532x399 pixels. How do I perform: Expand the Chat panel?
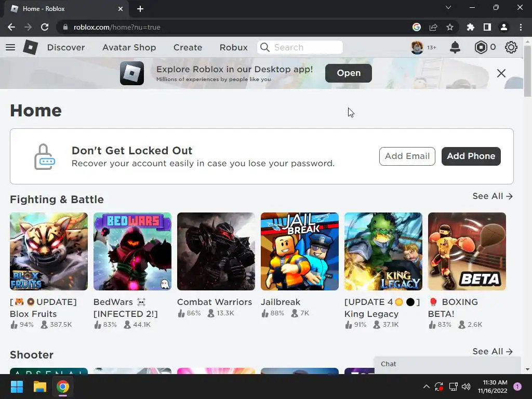[x=447, y=364]
